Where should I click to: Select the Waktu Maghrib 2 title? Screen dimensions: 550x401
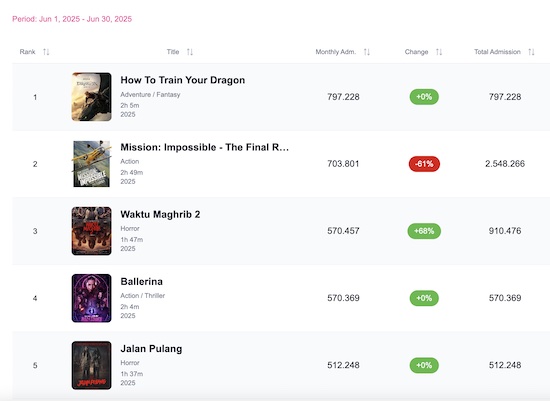click(x=160, y=214)
